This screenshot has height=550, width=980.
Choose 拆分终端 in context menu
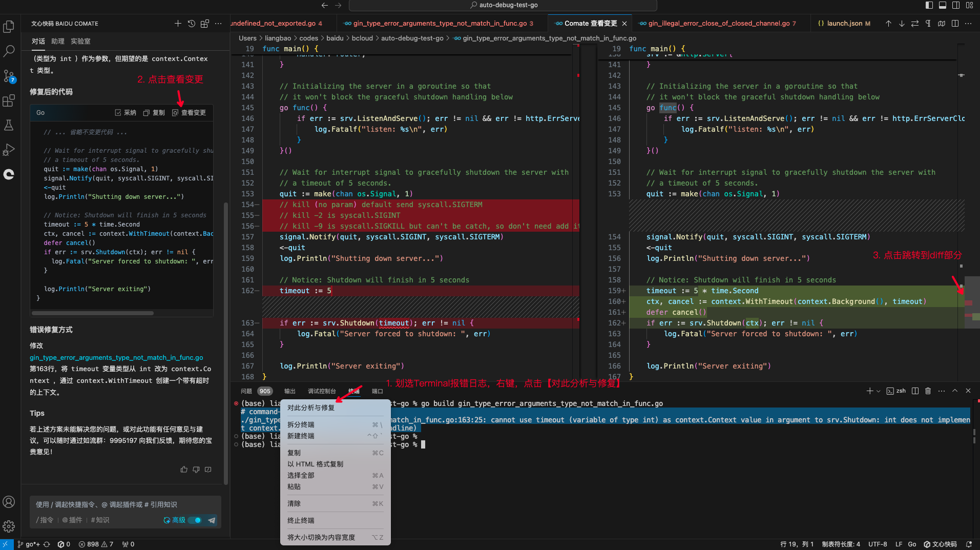point(336,425)
